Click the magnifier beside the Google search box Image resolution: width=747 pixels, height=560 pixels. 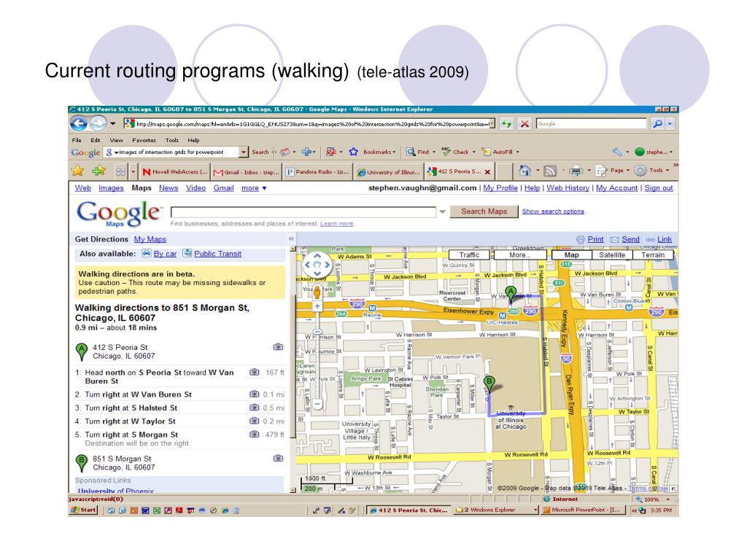pos(657,124)
